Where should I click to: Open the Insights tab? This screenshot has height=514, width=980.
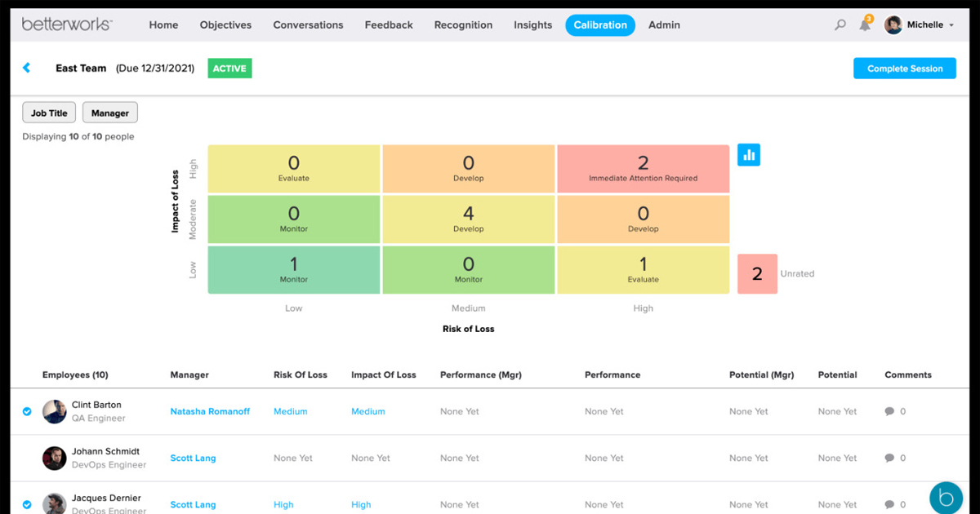pos(532,25)
